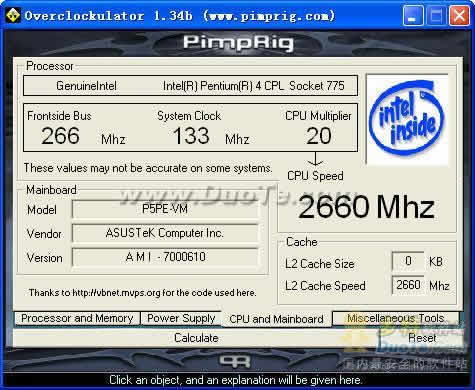Click the Intel(R) Pentium(R) 4 CPU text
The height and width of the screenshot is (390, 475).
click(x=223, y=86)
